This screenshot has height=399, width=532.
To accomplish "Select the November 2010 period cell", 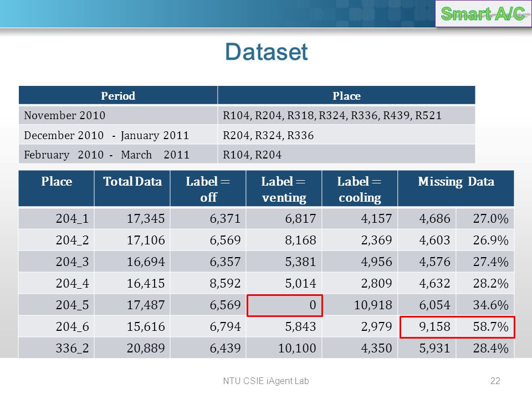I will click(118, 115).
